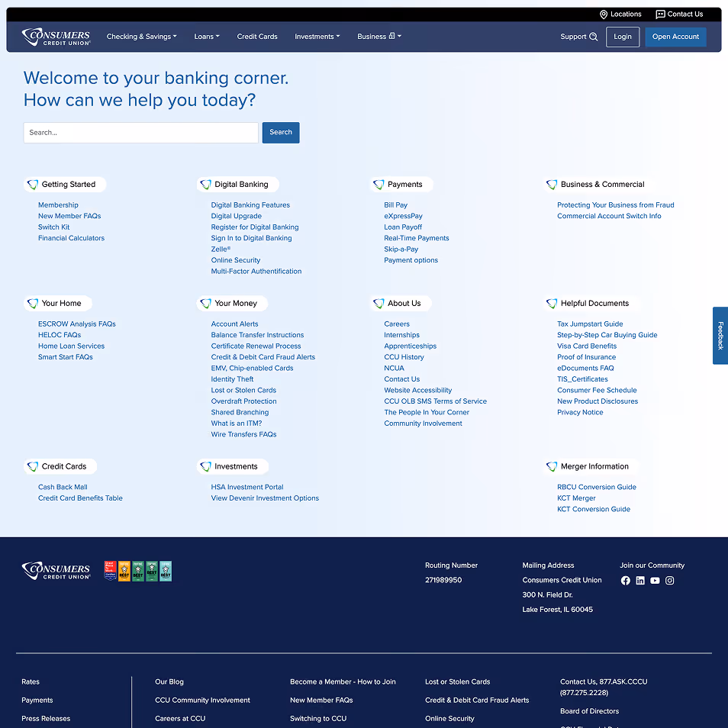The width and height of the screenshot is (728, 728).
Task: Click the icon beside Helpful Documents
Action: (x=551, y=303)
